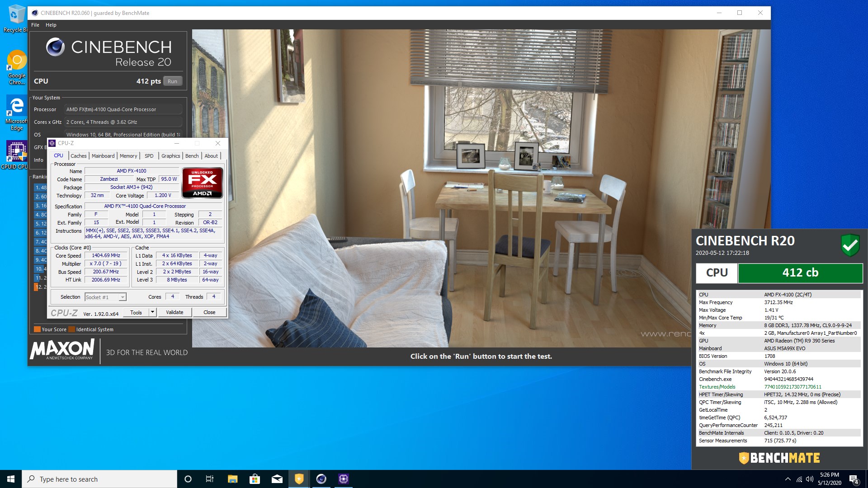This screenshot has height=488, width=868.
Task: Click the Cinebench sphere logo in the panel header
Action: [55, 47]
